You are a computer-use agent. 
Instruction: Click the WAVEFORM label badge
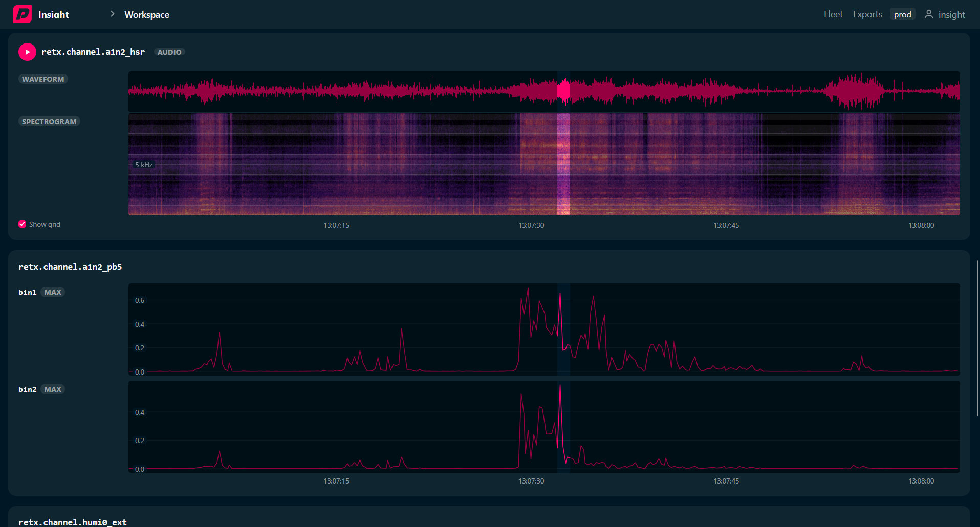pyautogui.click(x=43, y=79)
